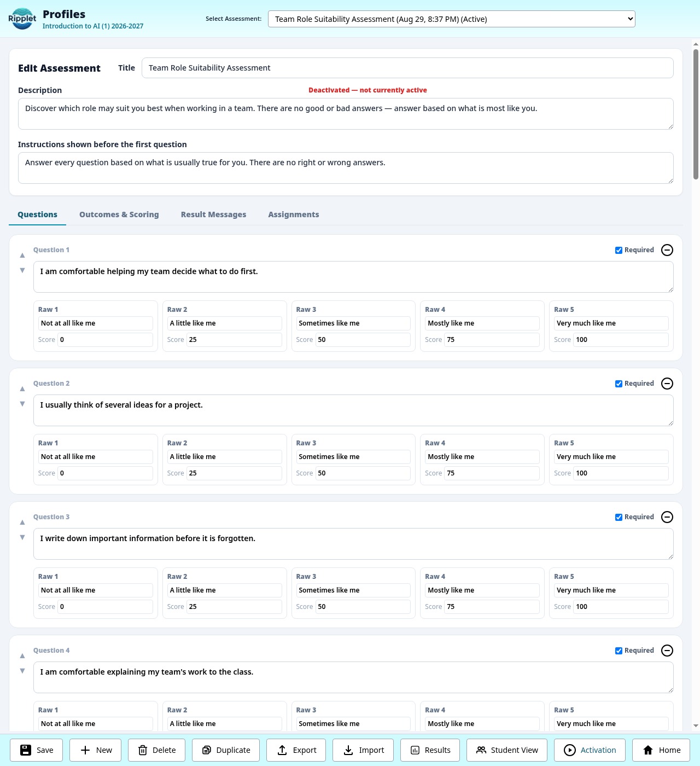
Task: Open the Activation settings
Action: point(590,750)
